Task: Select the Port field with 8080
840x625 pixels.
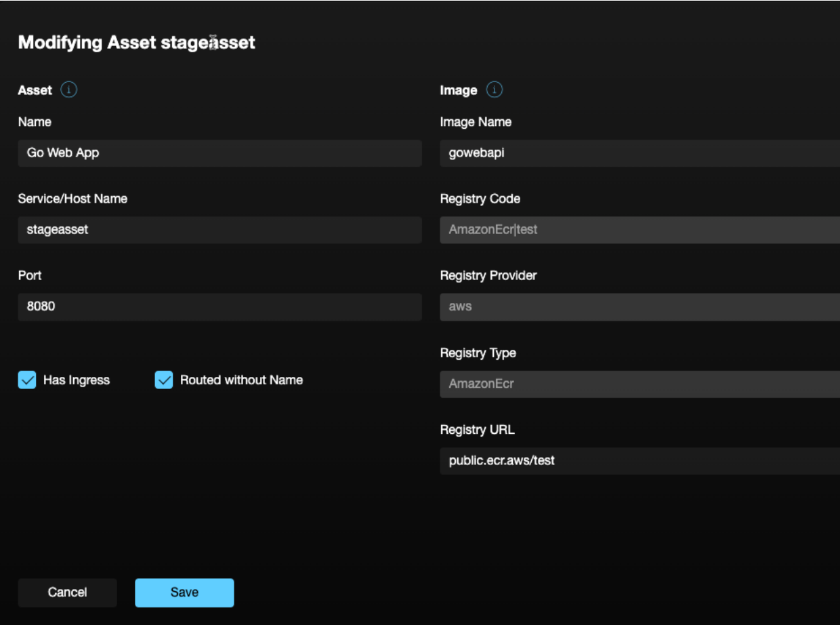Action: pos(219,306)
